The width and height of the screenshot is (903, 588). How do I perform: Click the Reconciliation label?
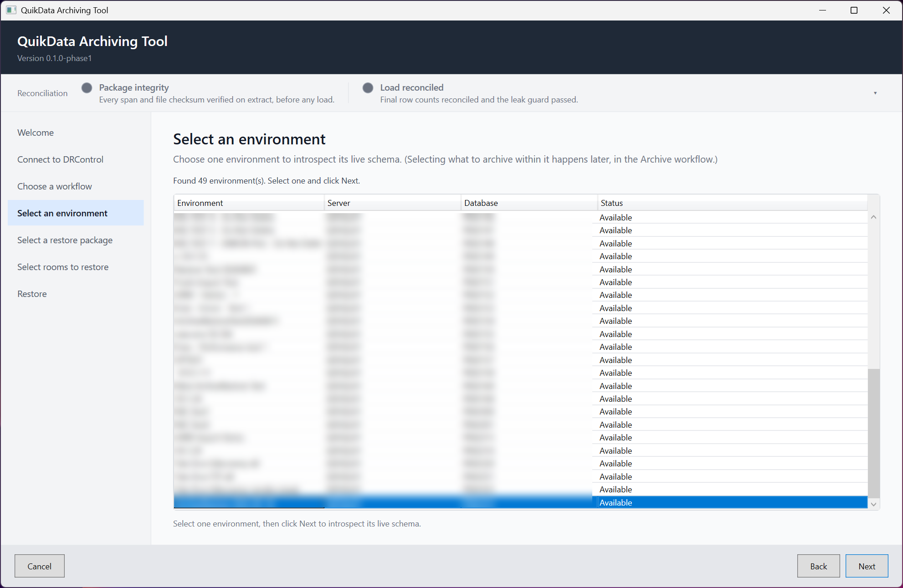(x=42, y=93)
